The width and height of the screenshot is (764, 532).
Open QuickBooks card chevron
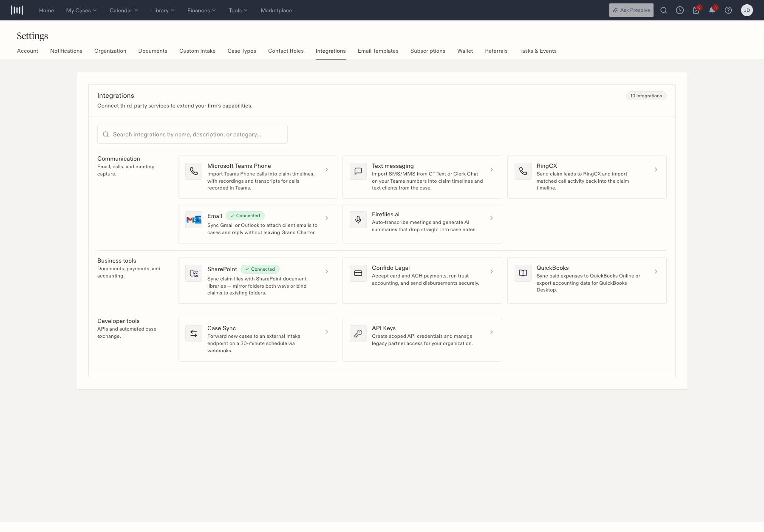click(x=656, y=272)
